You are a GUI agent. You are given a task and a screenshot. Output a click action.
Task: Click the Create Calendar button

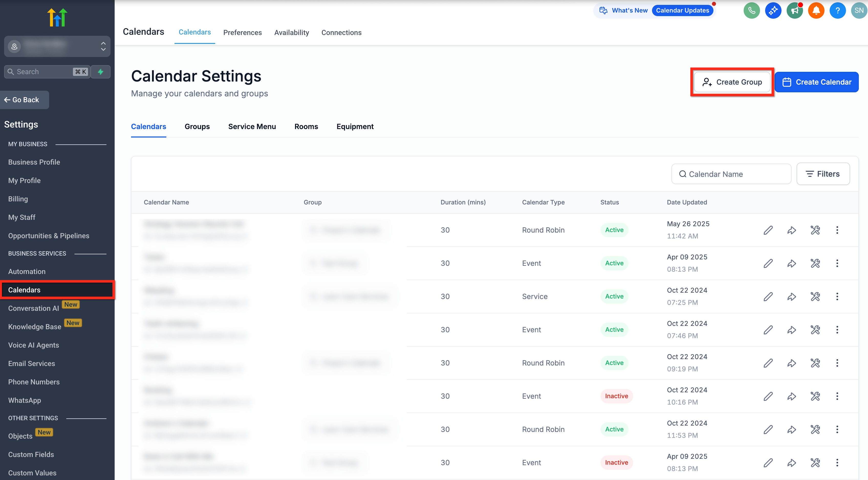pos(816,82)
